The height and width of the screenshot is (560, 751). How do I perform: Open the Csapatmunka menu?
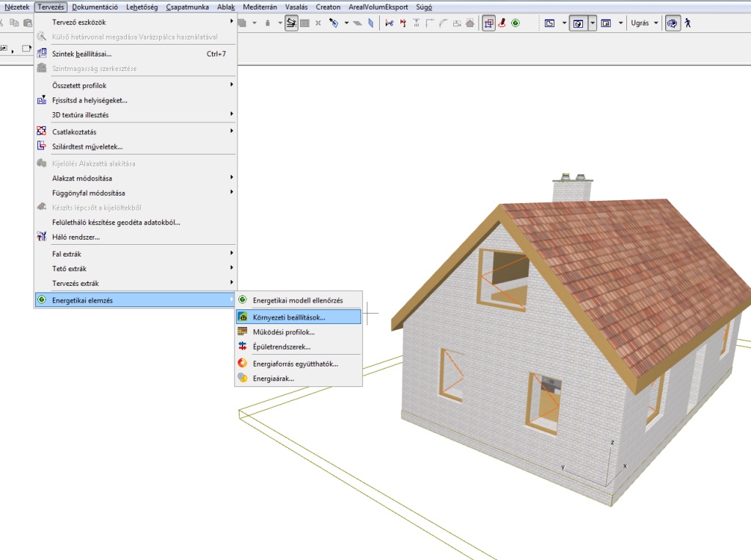coord(187,7)
